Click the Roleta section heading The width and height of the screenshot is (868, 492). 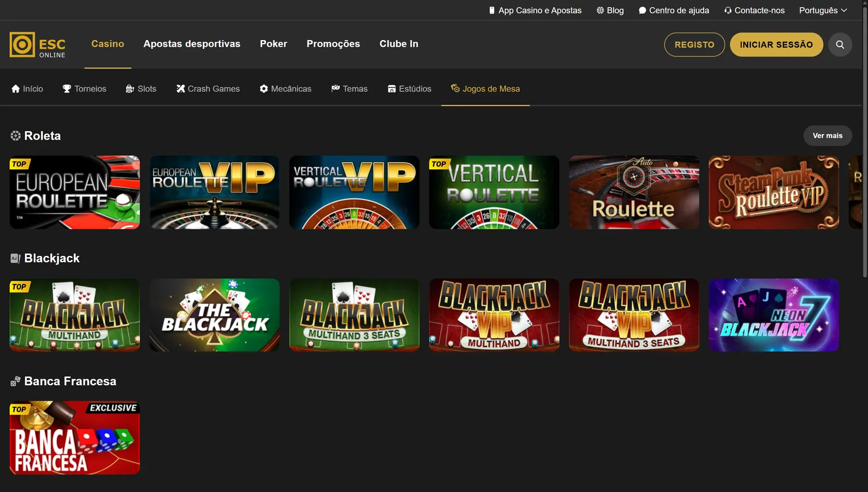pyautogui.click(x=42, y=136)
